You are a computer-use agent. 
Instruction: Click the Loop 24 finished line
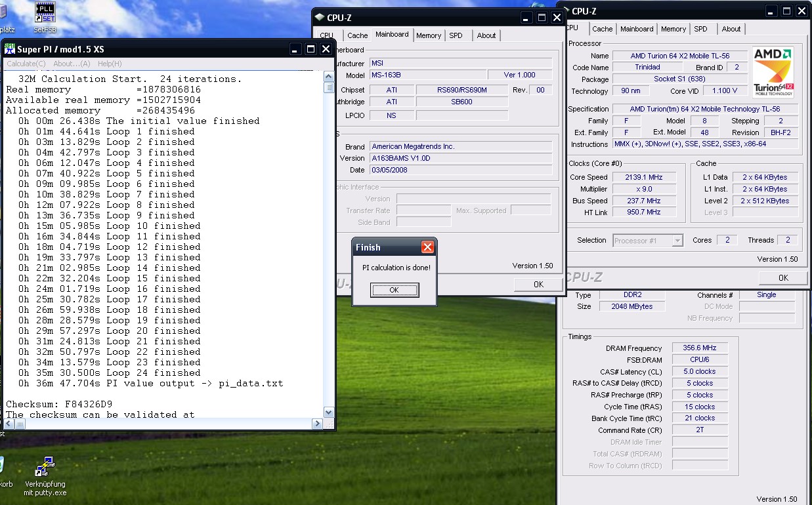[110, 373]
